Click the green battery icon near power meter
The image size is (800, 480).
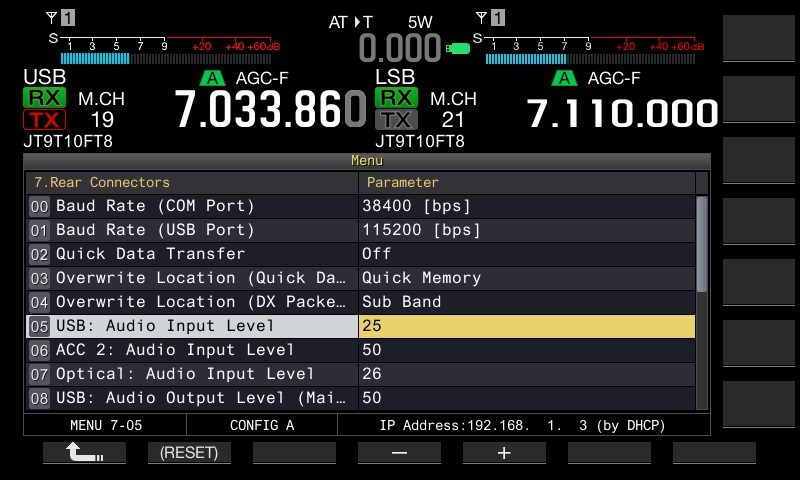458,47
